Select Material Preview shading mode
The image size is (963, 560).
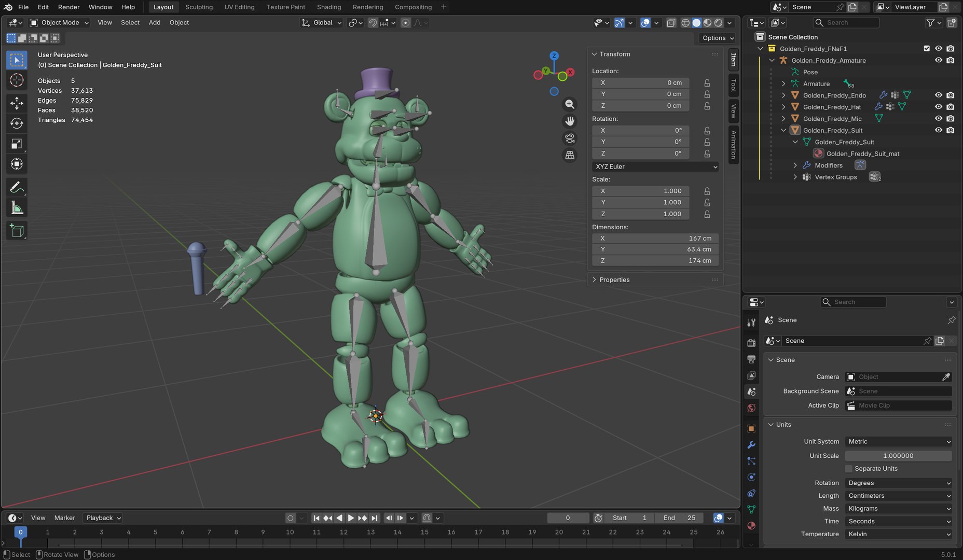pos(707,23)
